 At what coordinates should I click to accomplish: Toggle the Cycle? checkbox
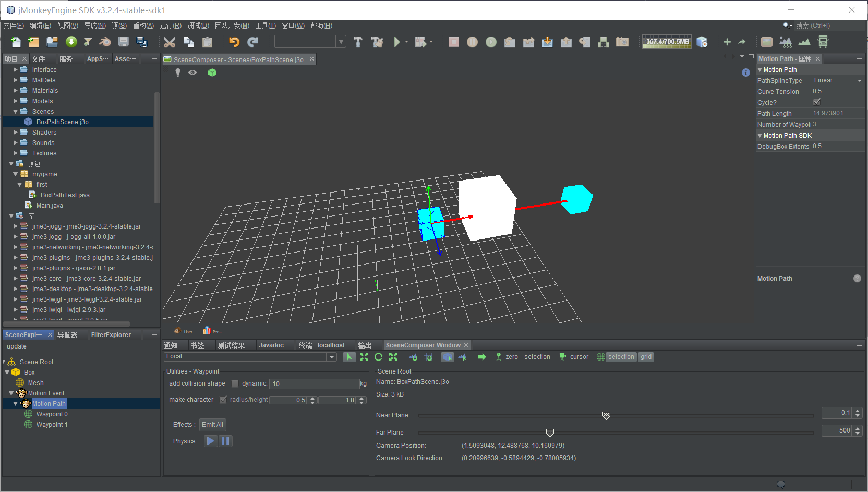click(x=817, y=102)
